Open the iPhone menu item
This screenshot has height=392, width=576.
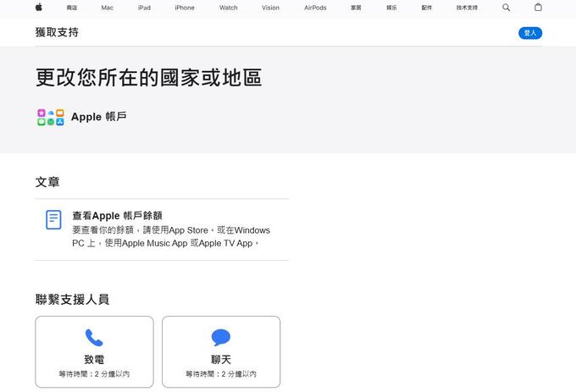tap(185, 8)
